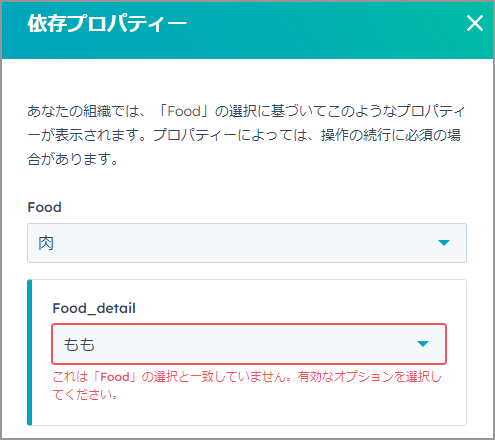Click the てください line of error text

(x=85, y=395)
